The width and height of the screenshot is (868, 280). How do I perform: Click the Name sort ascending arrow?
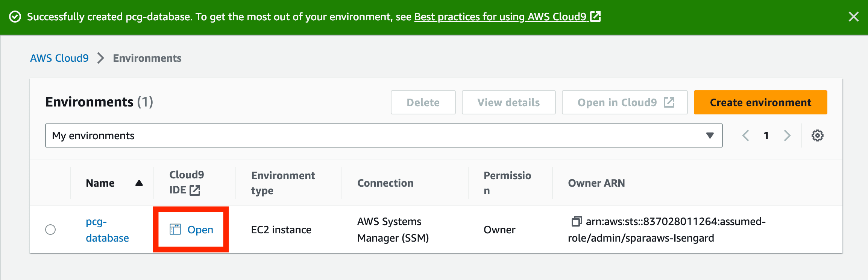[139, 183]
